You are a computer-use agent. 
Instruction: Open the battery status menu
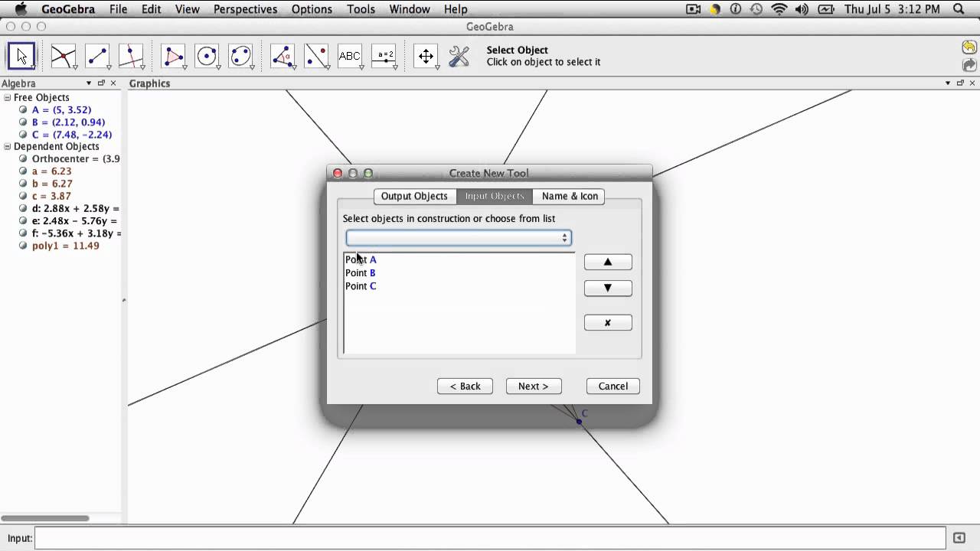(826, 9)
